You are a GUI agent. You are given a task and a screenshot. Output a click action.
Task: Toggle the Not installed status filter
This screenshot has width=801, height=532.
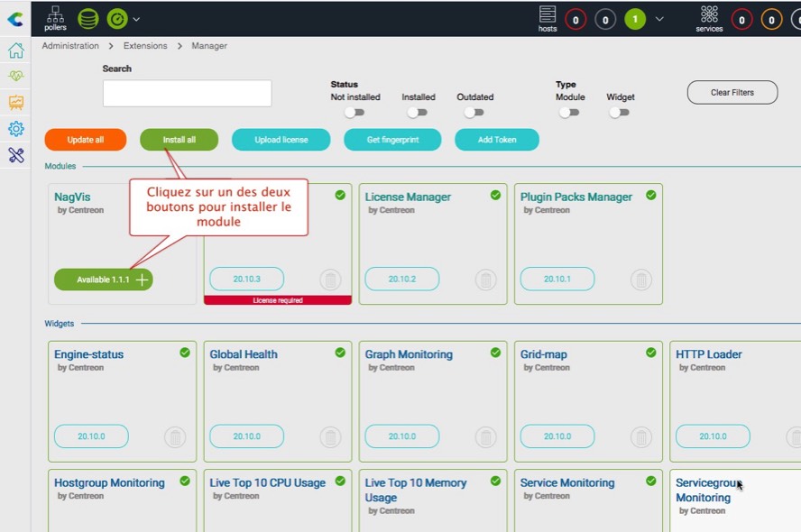354,113
